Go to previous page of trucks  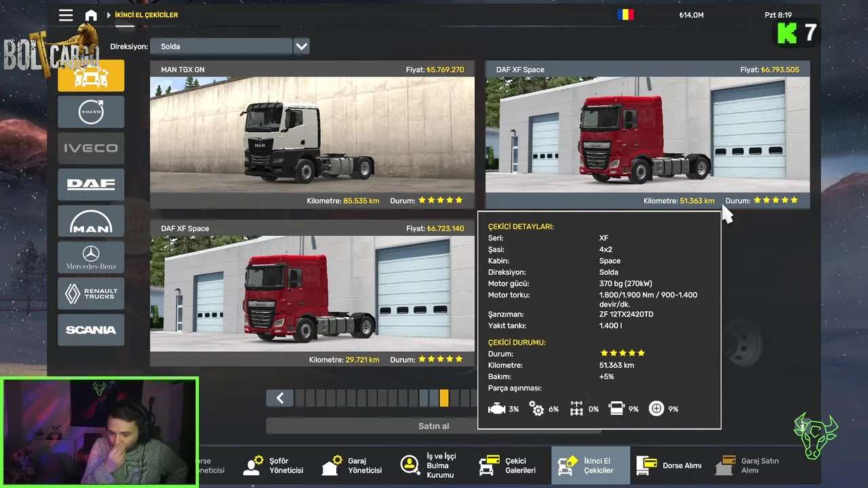[x=279, y=399]
